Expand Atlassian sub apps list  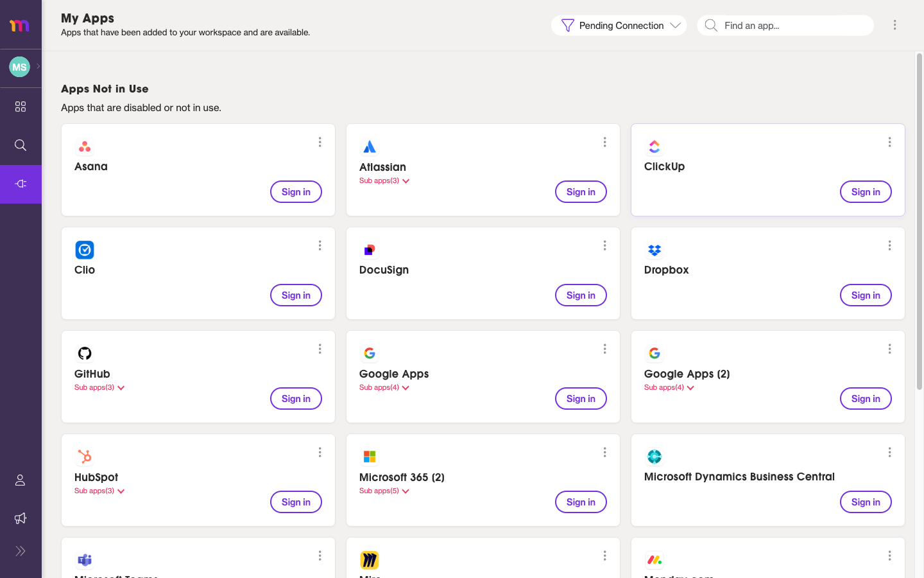coord(384,181)
